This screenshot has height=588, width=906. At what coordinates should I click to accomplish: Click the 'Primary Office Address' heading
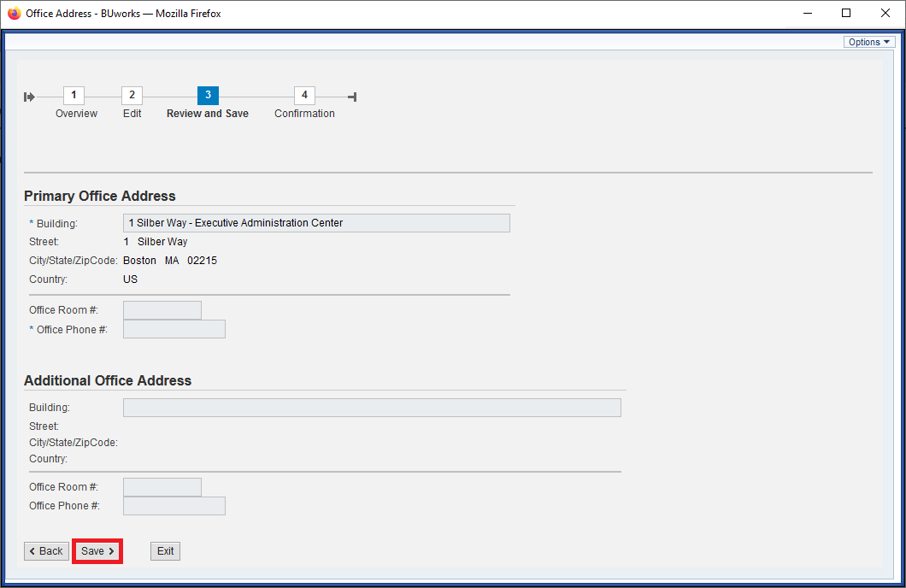pos(99,196)
